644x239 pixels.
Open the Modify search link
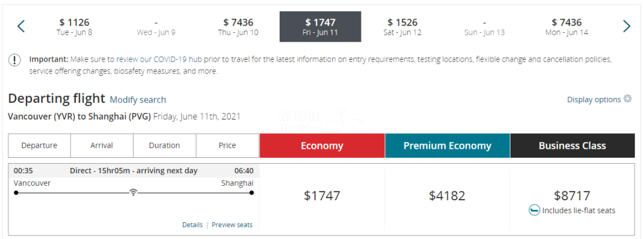pos(138,100)
